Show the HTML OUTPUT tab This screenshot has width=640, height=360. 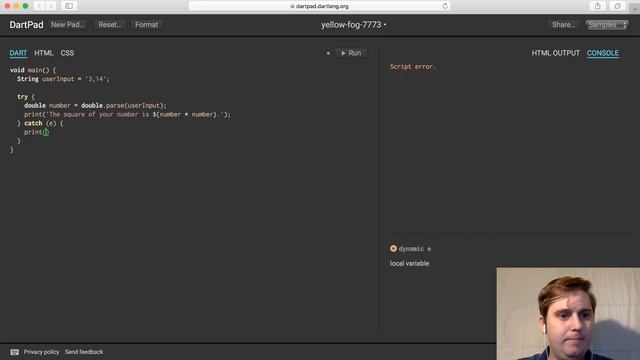tap(556, 53)
